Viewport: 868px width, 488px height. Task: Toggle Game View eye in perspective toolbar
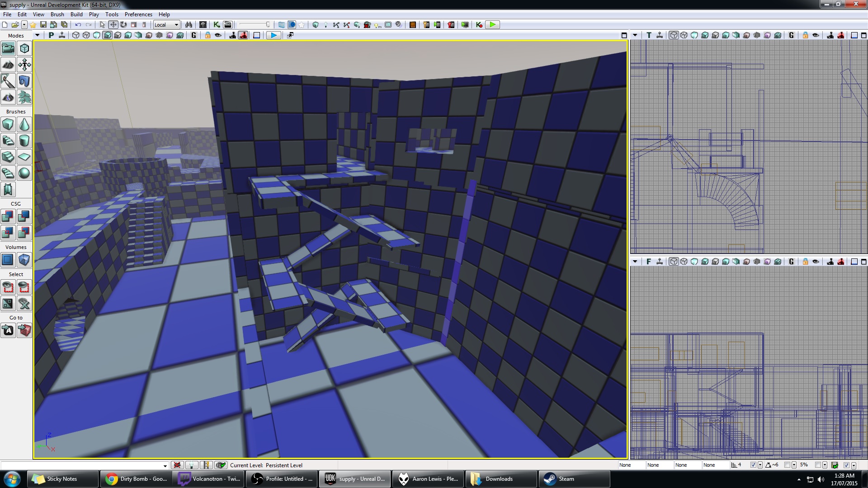pyautogui.click(x=218, y=35)
